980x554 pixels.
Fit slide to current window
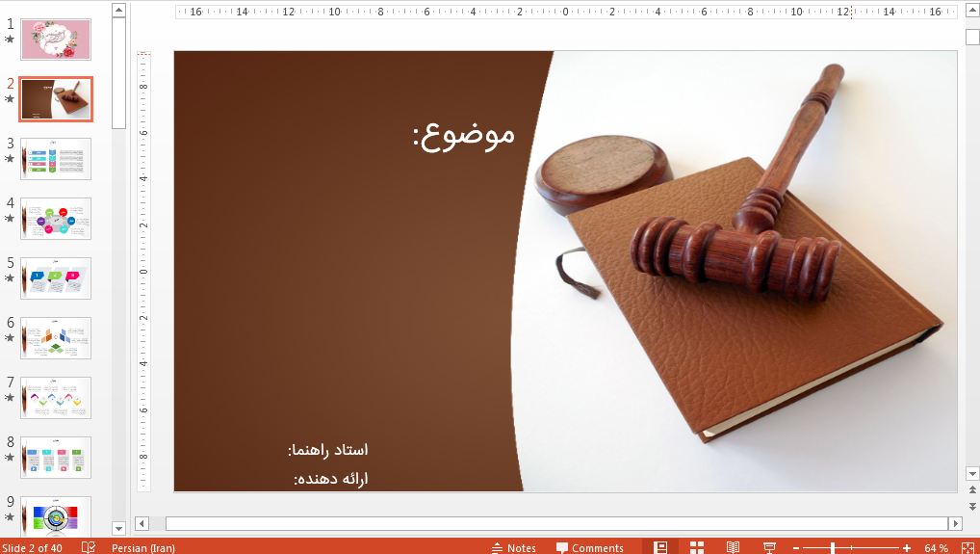(967, 548)
